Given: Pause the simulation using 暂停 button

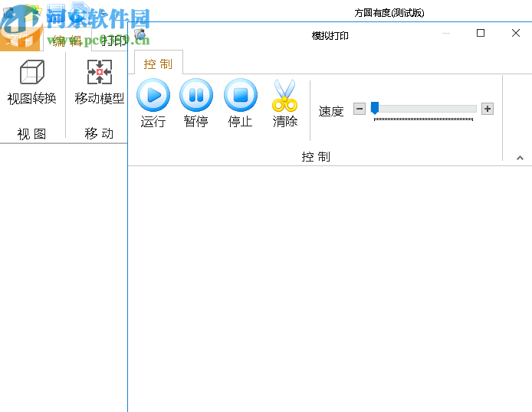Looking at the screenshot, I should click(196, 103).
